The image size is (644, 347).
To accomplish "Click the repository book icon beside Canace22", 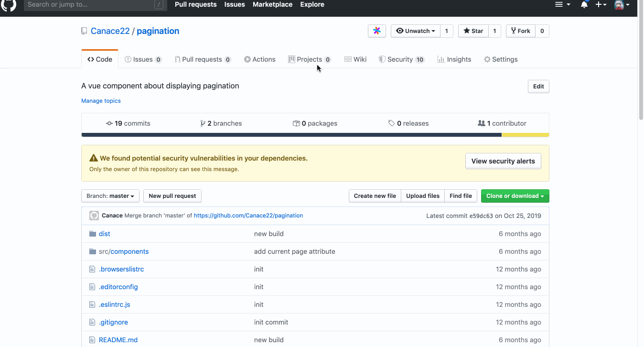I will pyautogui.click(x=85, y=31).
